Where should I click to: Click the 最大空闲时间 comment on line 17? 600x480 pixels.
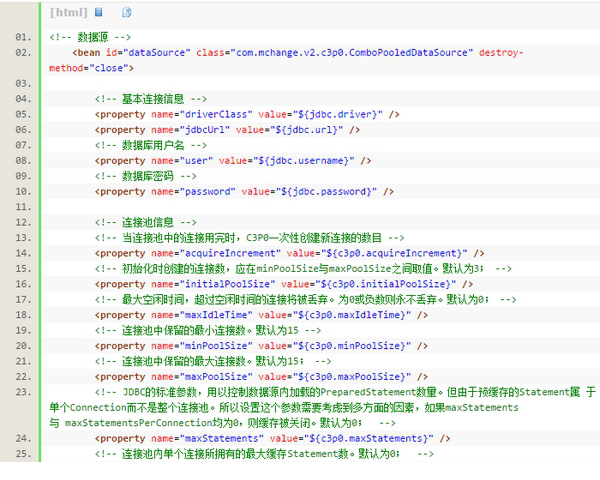(305, 300)
